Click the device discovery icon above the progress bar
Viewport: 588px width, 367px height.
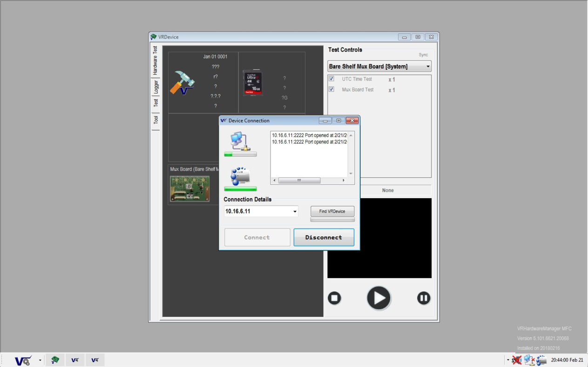240,176
